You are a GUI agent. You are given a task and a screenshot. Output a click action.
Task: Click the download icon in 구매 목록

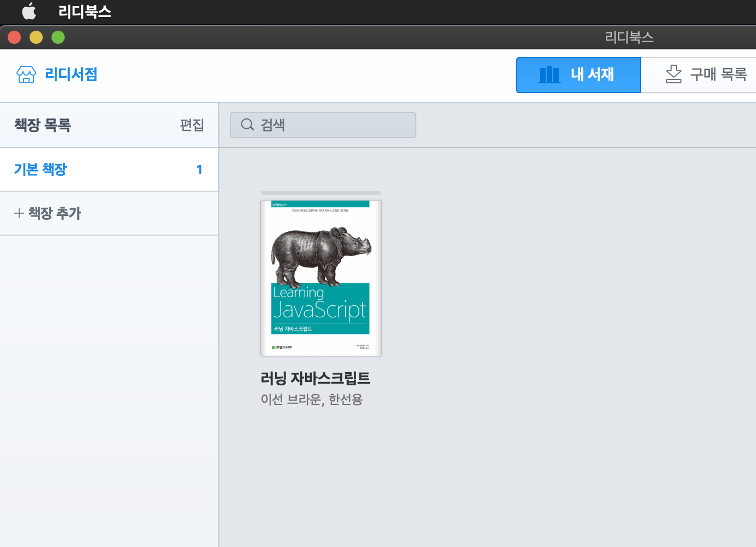[673, 75]
